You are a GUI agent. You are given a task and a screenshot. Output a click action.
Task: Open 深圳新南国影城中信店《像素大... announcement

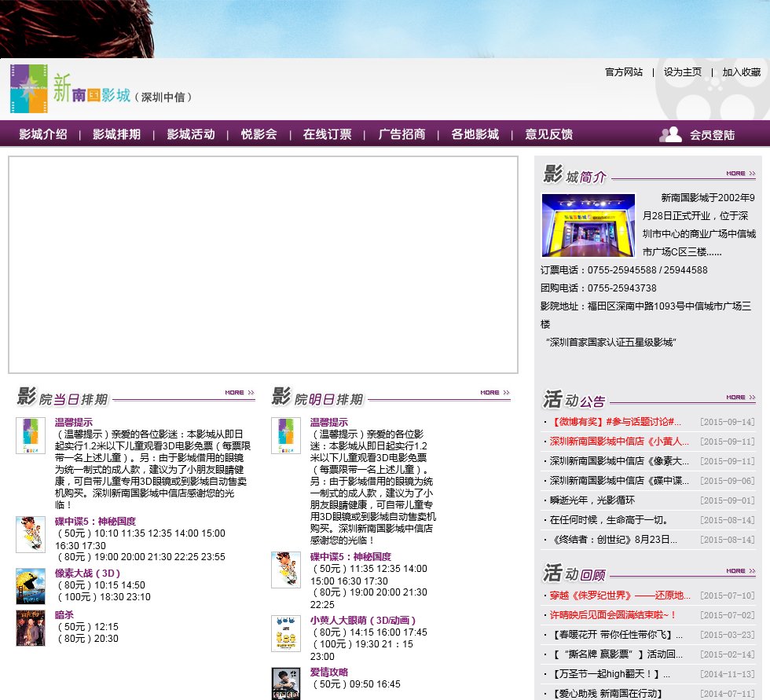pos(619,461)
